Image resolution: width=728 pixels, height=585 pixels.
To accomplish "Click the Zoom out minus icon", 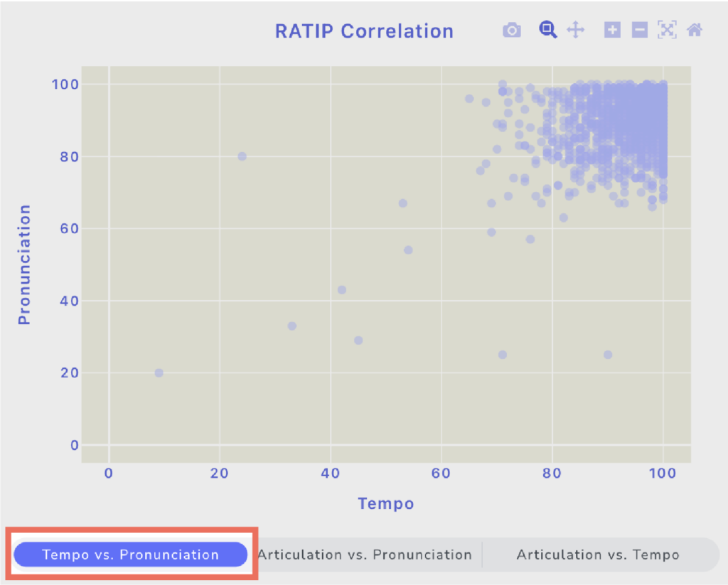I will click(x=640, y=30).
